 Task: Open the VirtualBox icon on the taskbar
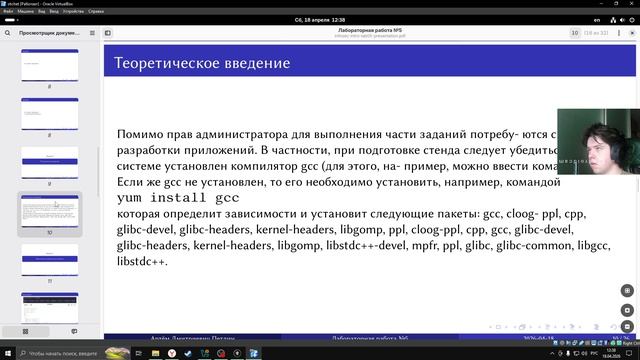click(x=253, y=353)
